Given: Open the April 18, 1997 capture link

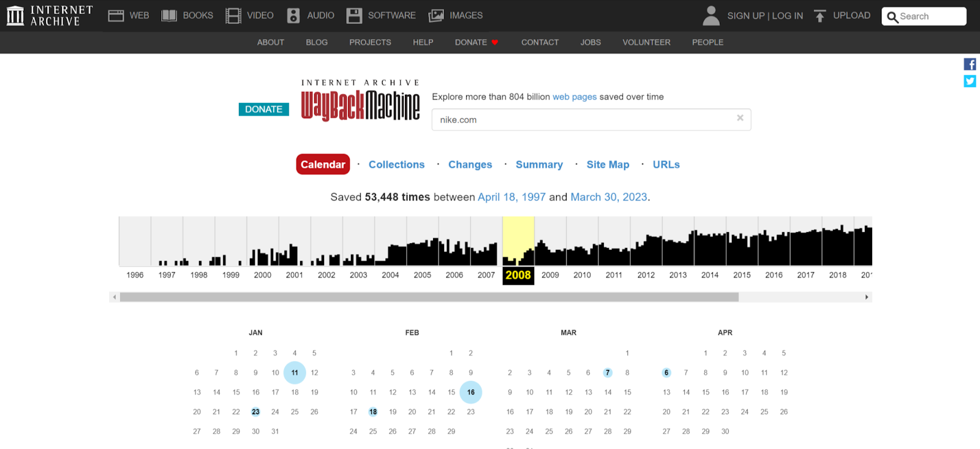Looking at the screenshot, I should click(x=511, y=197).
